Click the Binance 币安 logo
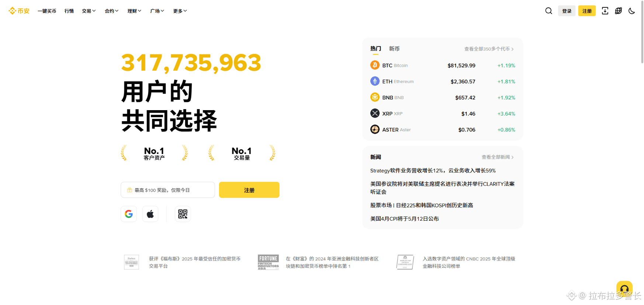 19,11
